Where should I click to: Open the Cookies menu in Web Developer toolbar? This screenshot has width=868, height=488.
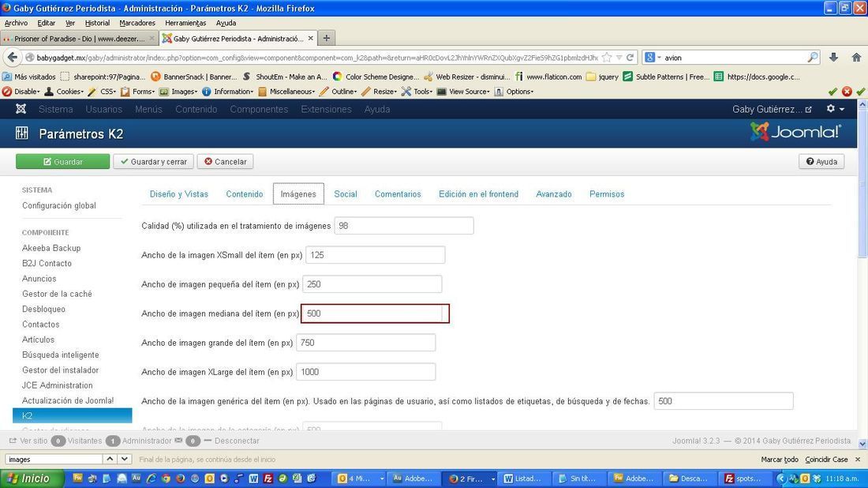(64, 92)
